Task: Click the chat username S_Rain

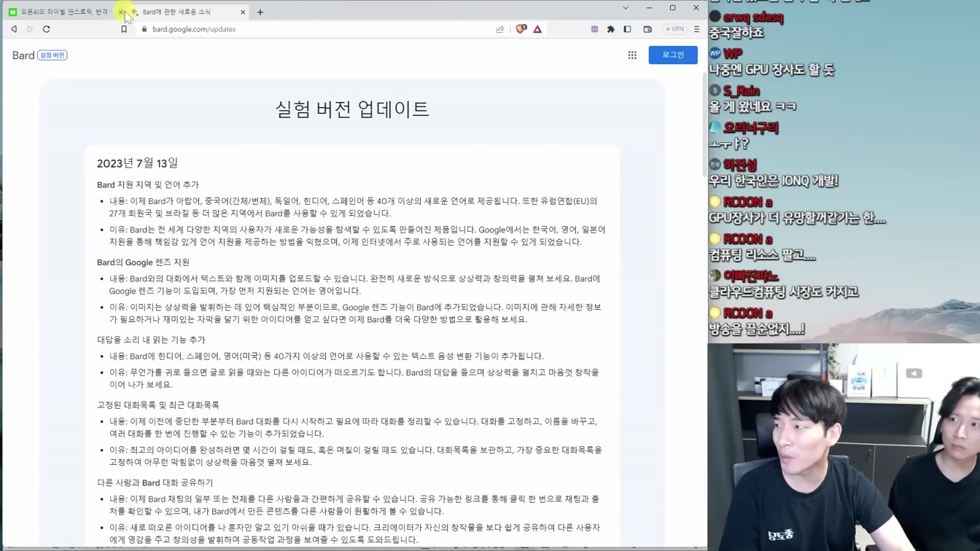Action: click(x=742, y=91)
